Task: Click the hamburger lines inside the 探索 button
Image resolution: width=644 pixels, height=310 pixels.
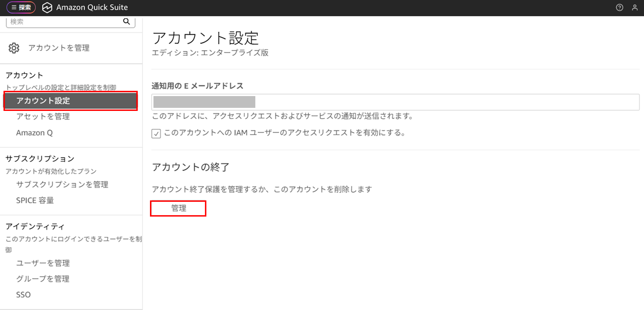Action: (x=14, y=7)
